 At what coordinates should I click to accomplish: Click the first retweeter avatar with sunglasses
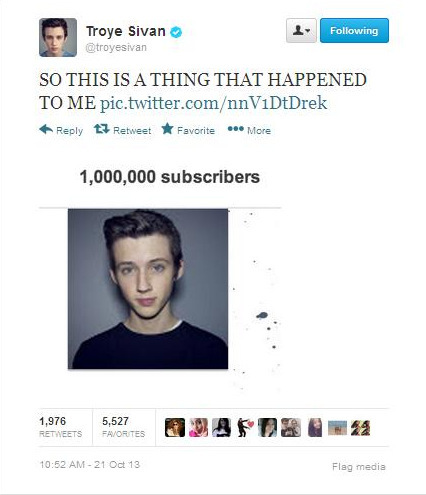click(x=175, y=427)
